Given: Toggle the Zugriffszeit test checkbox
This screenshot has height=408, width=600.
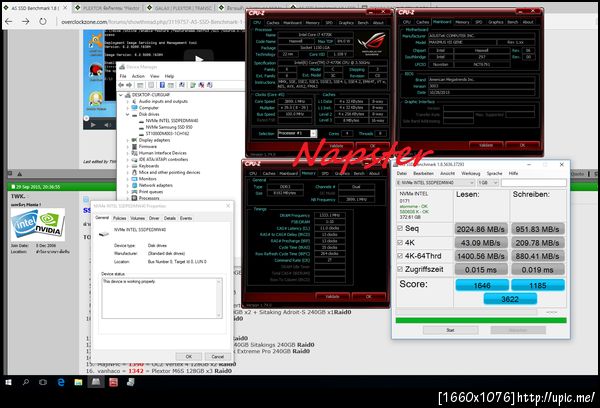Looking at the screenshot, I should 400,269.
